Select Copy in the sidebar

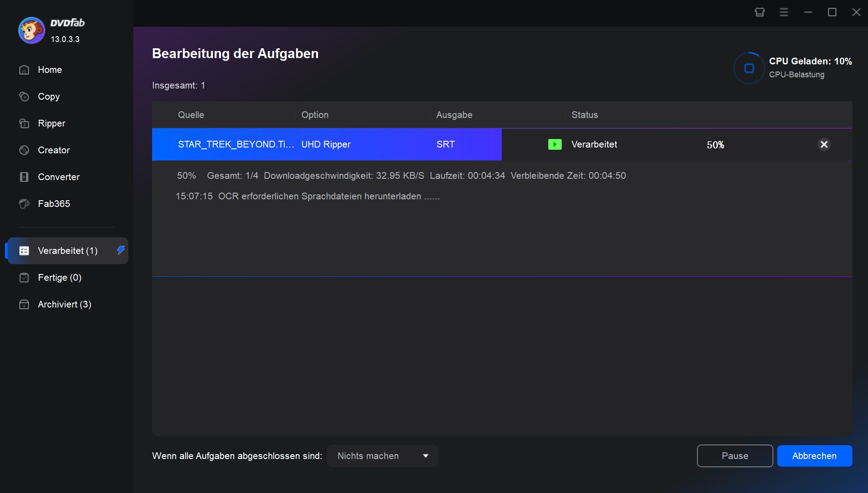pos(49,97)
